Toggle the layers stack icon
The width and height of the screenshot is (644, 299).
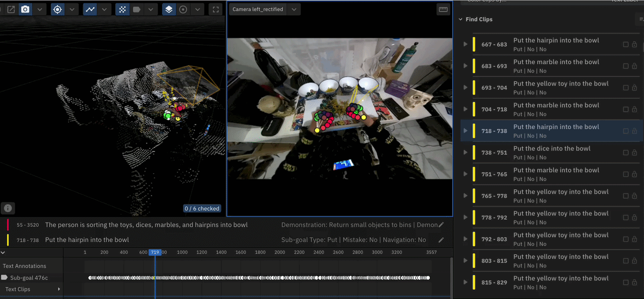(169, 9)
